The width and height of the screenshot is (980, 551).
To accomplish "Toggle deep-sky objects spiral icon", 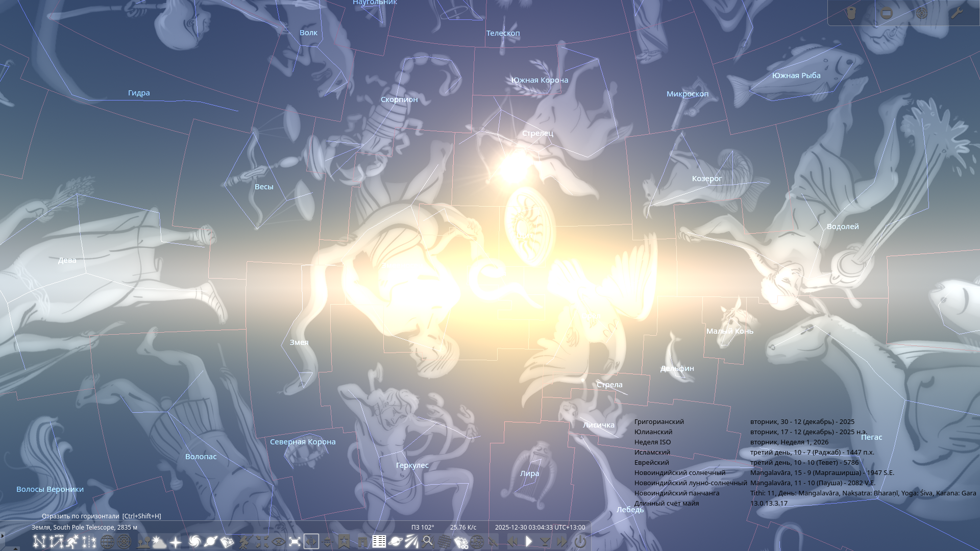I will (x=194, y=541).
